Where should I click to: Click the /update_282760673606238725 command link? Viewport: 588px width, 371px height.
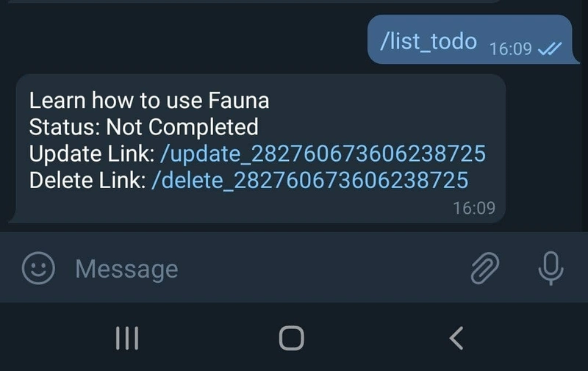(x=323, y=154)
